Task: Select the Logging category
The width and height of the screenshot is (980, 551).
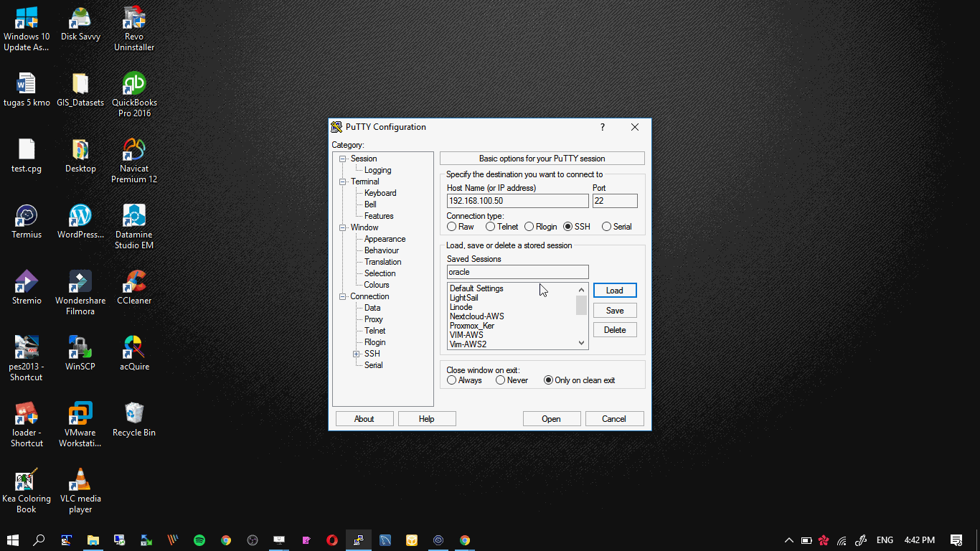Action: 379,170
